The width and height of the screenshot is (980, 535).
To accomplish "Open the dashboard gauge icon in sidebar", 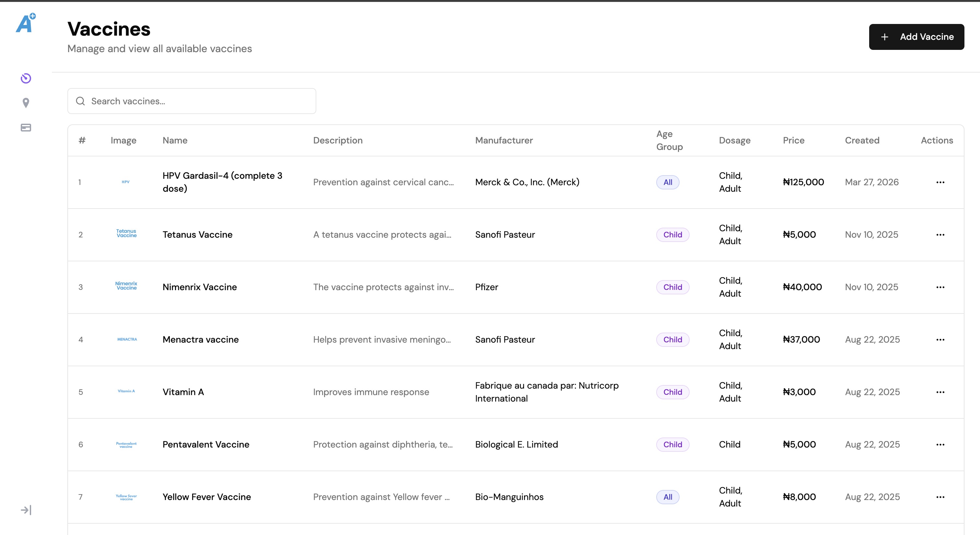I will 26,78.
